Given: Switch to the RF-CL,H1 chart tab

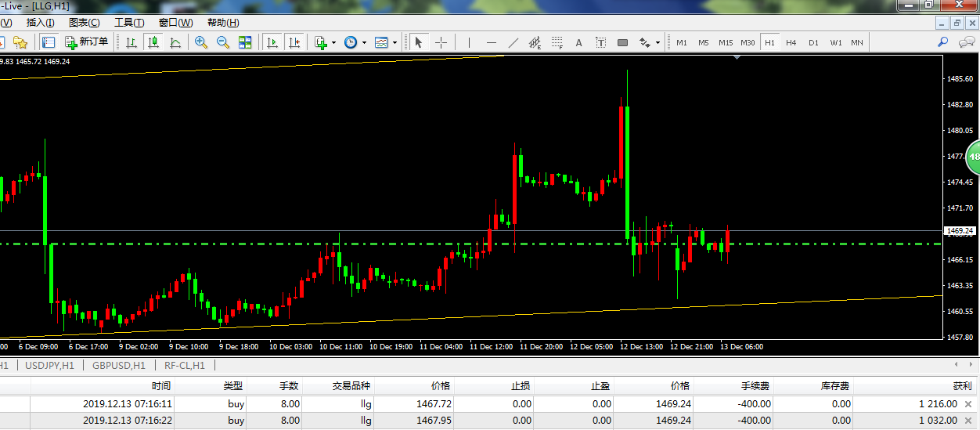Looking at the screenshot, I should pyautogui.click(x=185, y=365).
